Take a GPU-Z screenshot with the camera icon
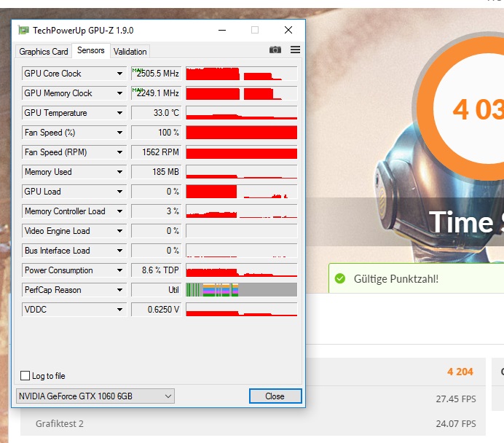 pos(275,50)
